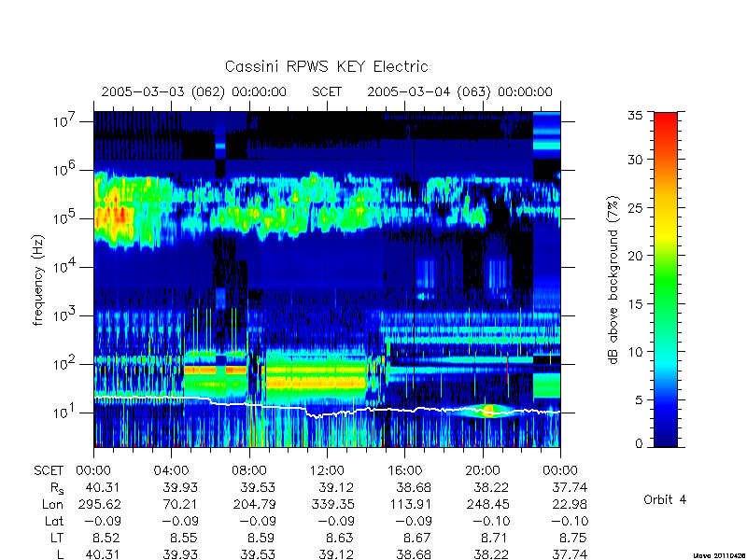This screenshot has height=560, width=747.
Task: Click the "Orbit 4" label
Action: (665, 499)
